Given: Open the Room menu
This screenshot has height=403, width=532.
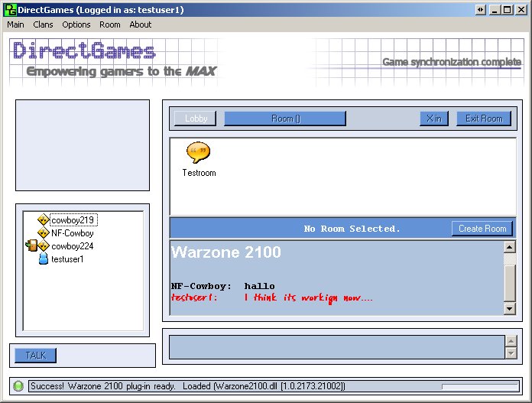Looking at the screenshot, I should [x=110, y=24].
